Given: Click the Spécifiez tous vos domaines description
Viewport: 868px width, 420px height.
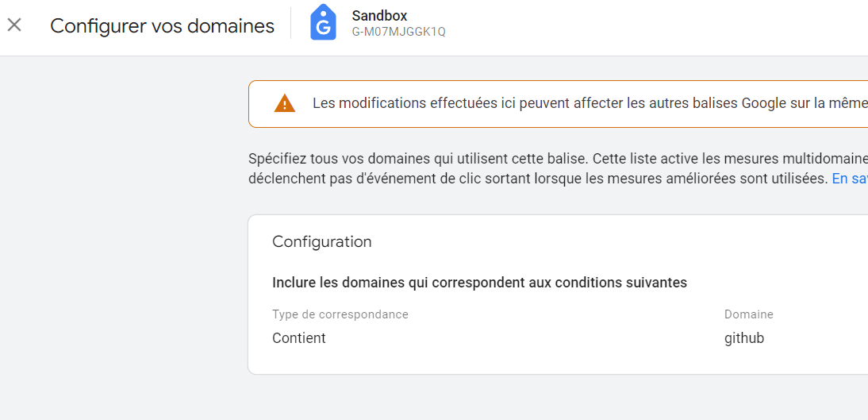Looking at the screenshot, I should click(x=558, y=159).
